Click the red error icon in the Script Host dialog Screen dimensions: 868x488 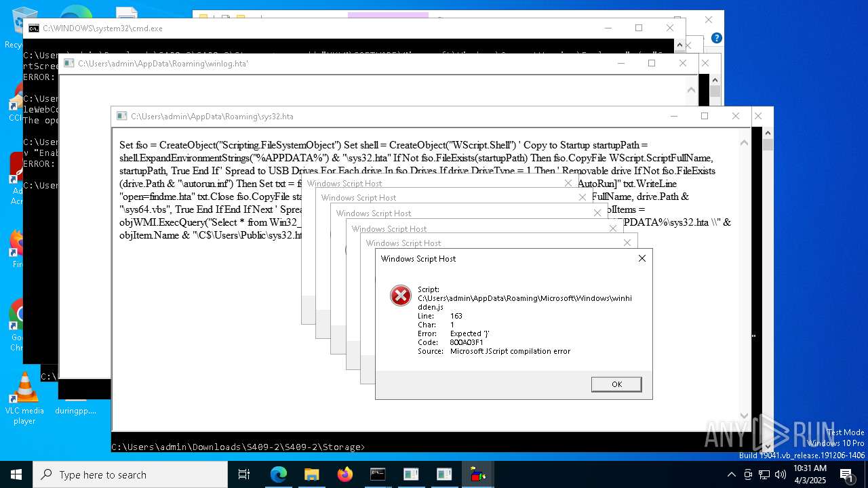(x=401, y=296)
